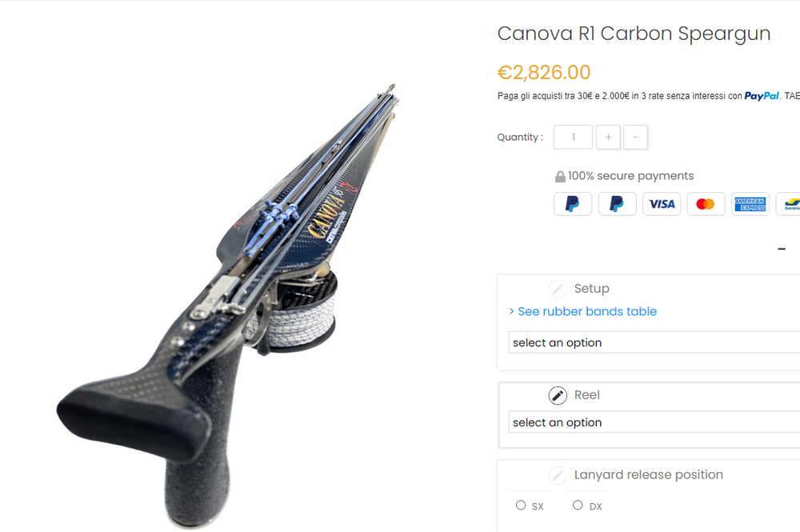
Task: Click the Reel pencil edit icon
Action: (x=558, y=395)
